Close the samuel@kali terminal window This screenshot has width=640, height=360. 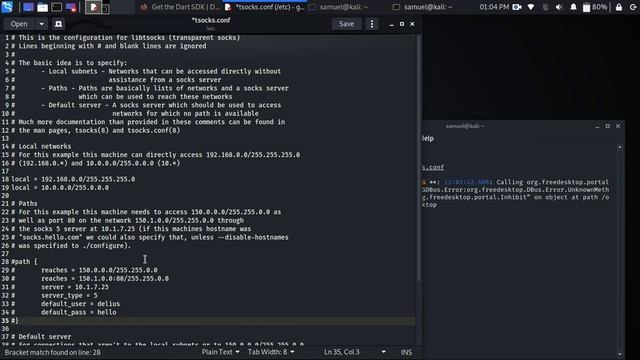coord(618,126)
